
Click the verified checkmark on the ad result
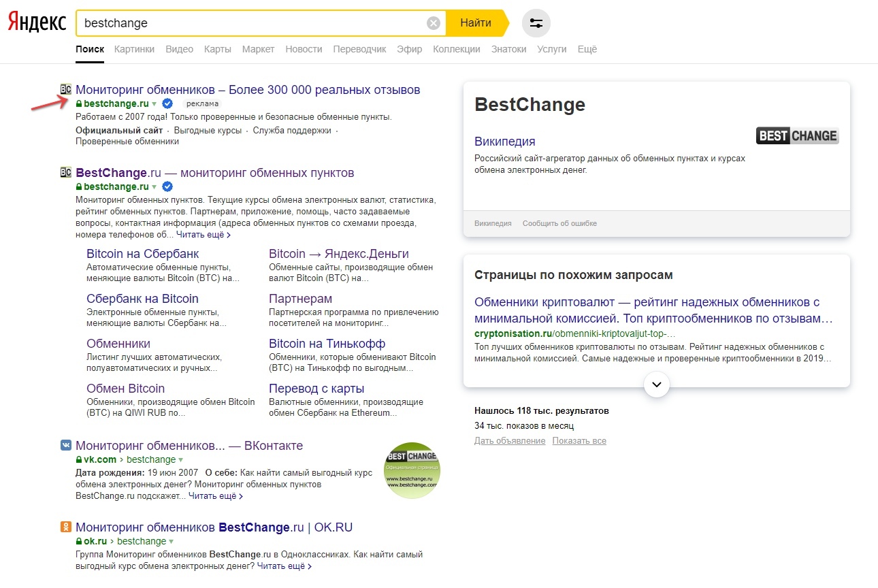pos(167,103)
